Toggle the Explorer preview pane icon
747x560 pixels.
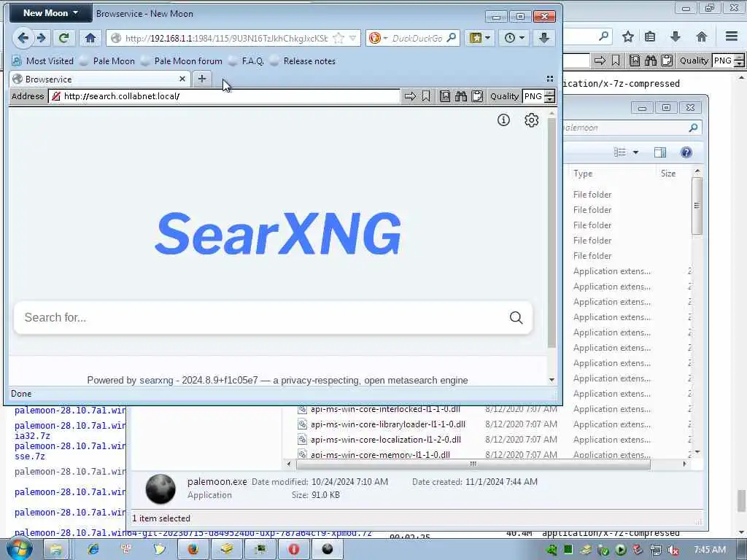(659, 152)
